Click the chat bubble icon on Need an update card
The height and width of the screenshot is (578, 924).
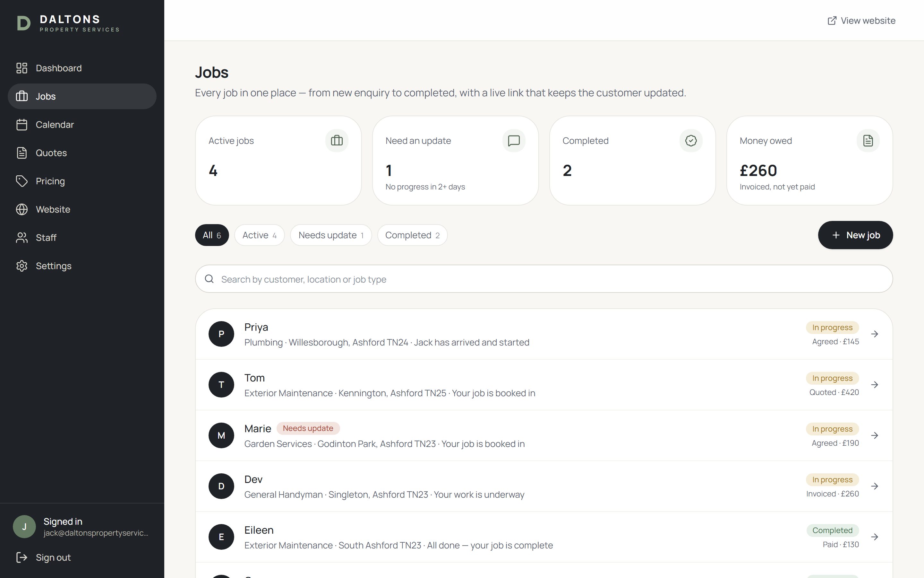tap(514, 141)
